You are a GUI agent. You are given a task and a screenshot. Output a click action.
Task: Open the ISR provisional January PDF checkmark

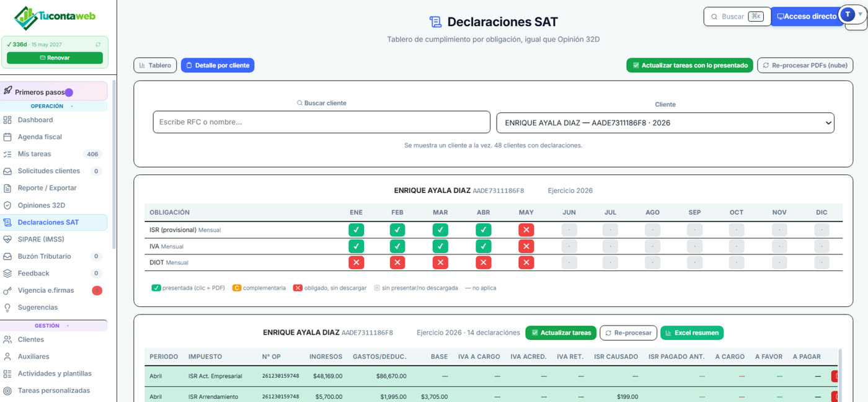pos(356,230)
